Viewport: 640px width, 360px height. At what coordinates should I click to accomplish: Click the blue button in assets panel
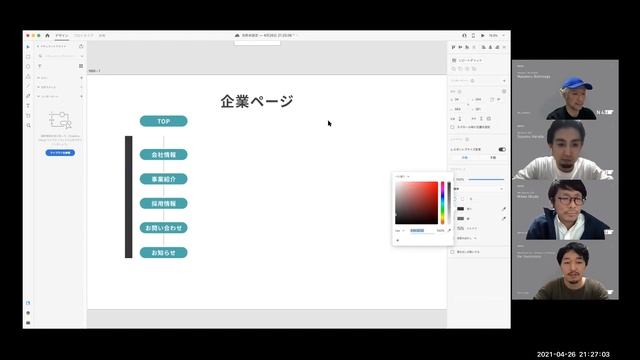click(60, 153)
